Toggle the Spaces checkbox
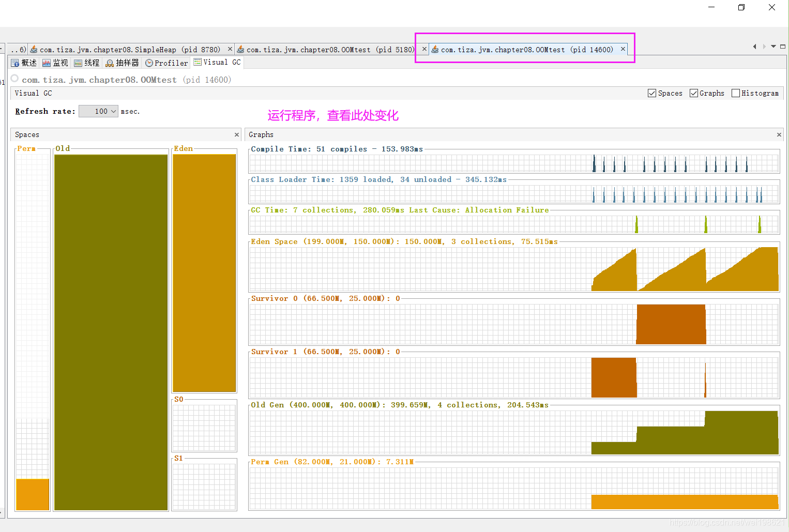The height and width of the screenshot is (532, 789). coord(652,93)
